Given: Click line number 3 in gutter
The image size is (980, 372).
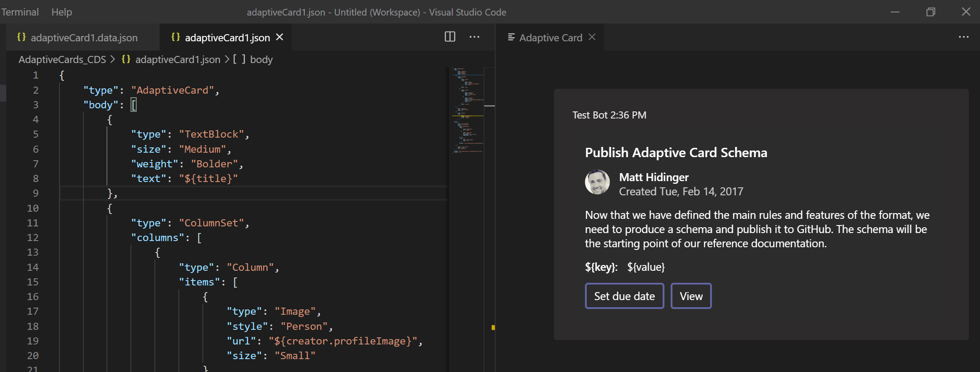Looking at the screenshot, I should click(36, 105).
